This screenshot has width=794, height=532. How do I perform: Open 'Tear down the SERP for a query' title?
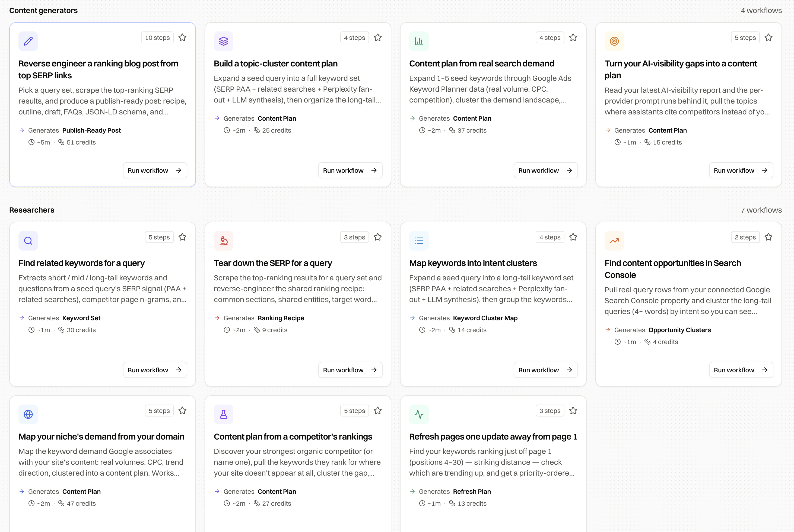273,263
